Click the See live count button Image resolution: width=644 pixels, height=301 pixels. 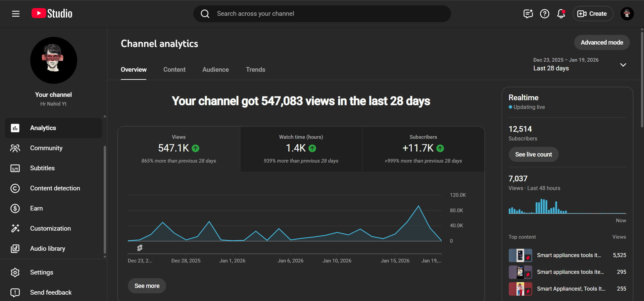[x=533, y=155]
